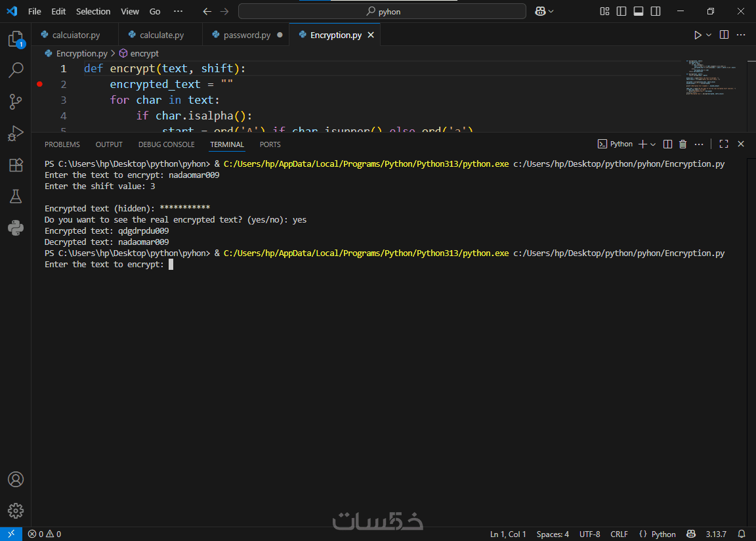This screenshot has height=541, width=756.
Task: Open the Search view in activity bar
Action: click(x=16, y=70)
